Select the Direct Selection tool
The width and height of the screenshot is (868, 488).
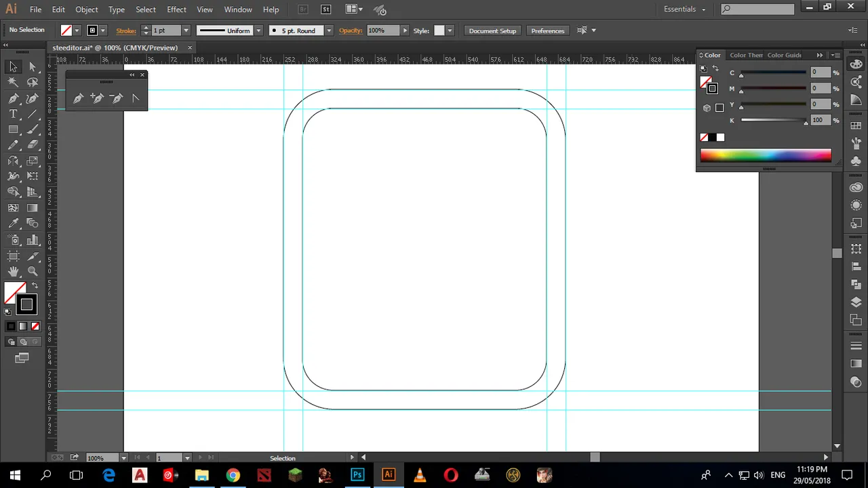(x=33, y=66)
